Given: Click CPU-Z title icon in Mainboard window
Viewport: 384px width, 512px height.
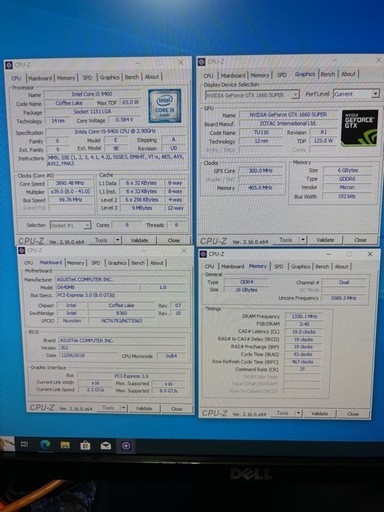Looking at the screenshot, I should click(x=22, y=250).
